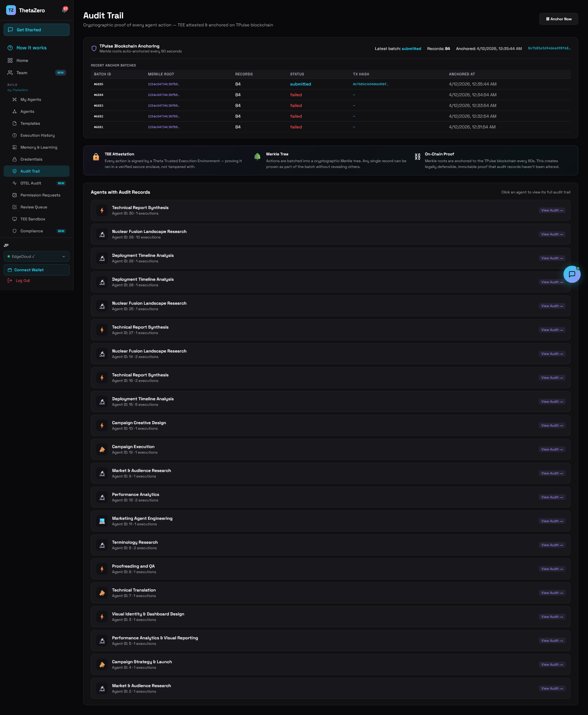
Task: Click laptop icon for Marketing Agent Engineering
Action: (x=102, y=521)
